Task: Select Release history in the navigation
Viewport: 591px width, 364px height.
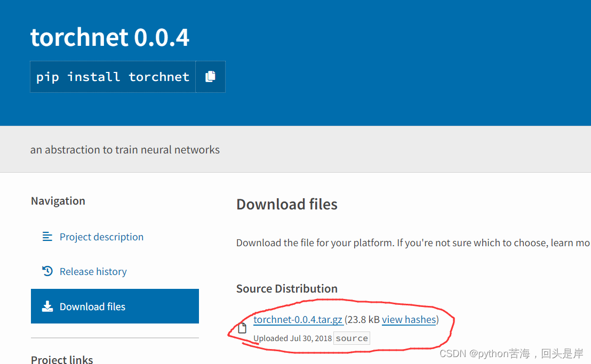Action: (x=93, y=271)
